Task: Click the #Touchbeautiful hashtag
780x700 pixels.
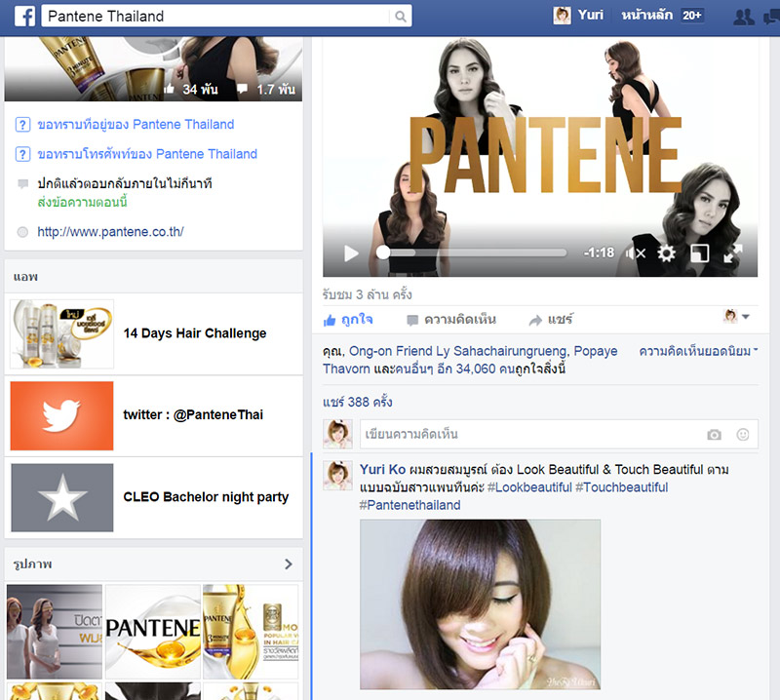Action: pyautogui.click(x=622, y=487)
